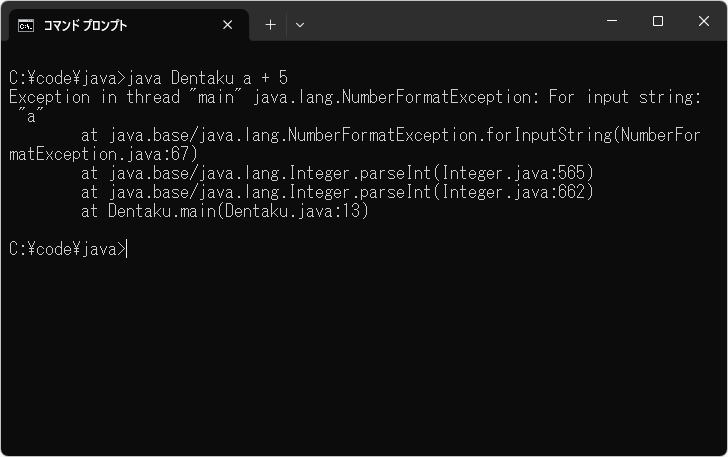The width and height of the screenshot is (728, 457).
Task: Minimize the terminal window
Action: (611, 22)
